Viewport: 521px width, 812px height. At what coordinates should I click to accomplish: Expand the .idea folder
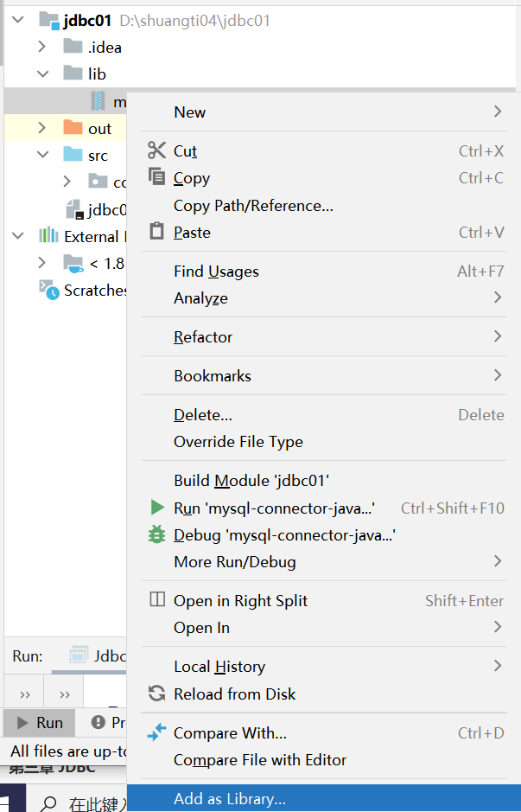coord(41,47)
